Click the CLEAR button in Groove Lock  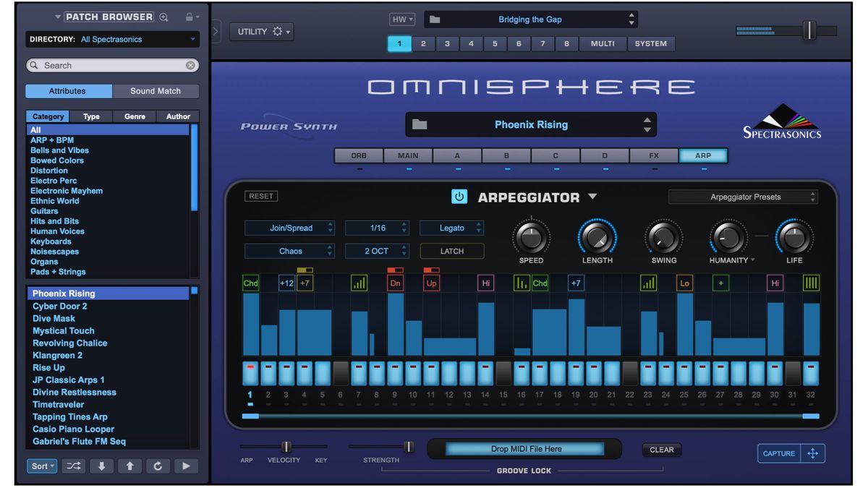661,449
